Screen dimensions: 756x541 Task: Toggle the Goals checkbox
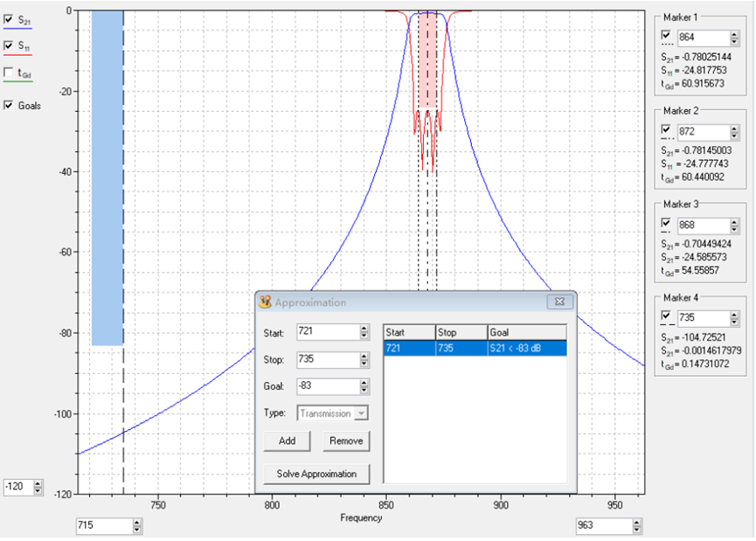(x=9, y=106)
